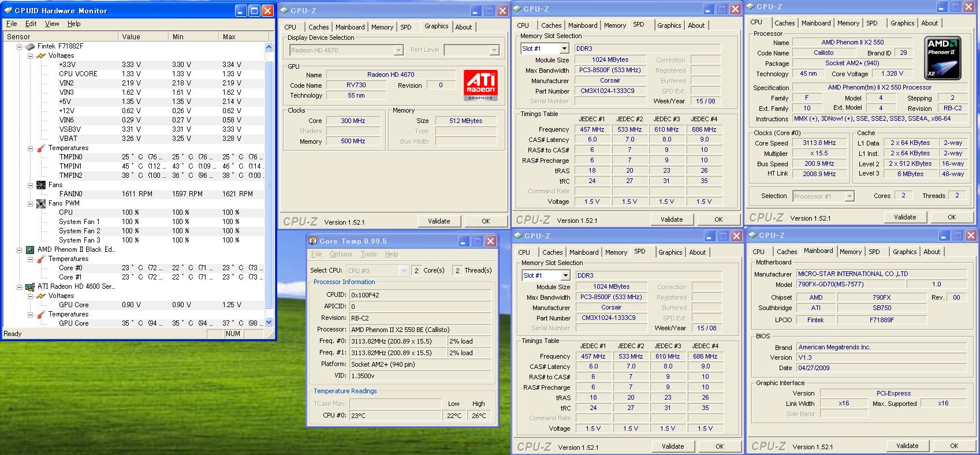Click the Core Temp title bar icon

tap(312, 241)
